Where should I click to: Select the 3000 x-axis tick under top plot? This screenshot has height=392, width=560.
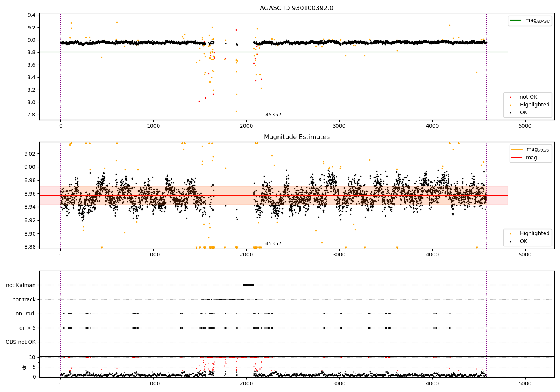[339, 126]
